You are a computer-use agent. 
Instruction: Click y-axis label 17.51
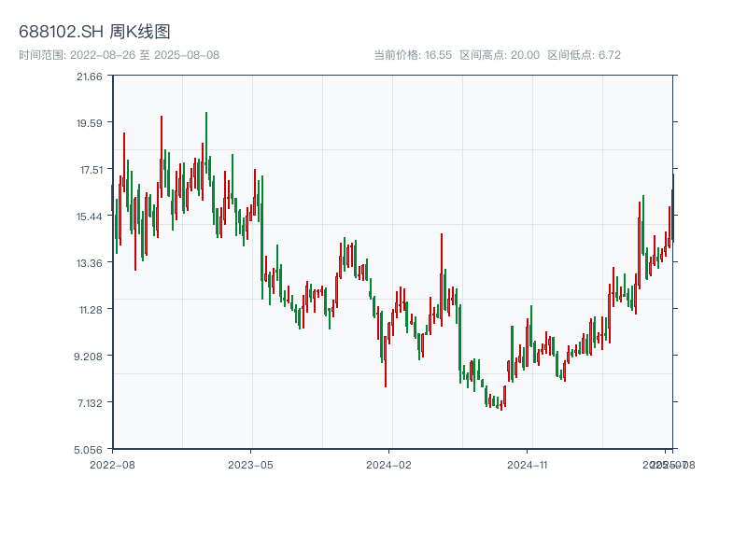(91, 170)
